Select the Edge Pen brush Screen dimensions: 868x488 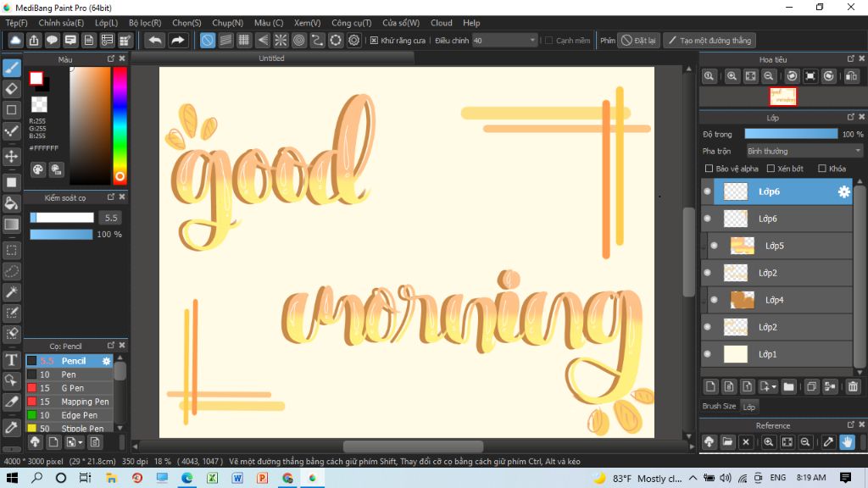[70, 415]
